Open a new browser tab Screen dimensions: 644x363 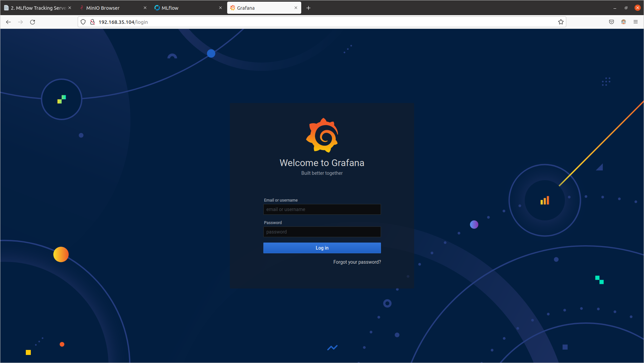pyautogui.click(x=309, y=8)
